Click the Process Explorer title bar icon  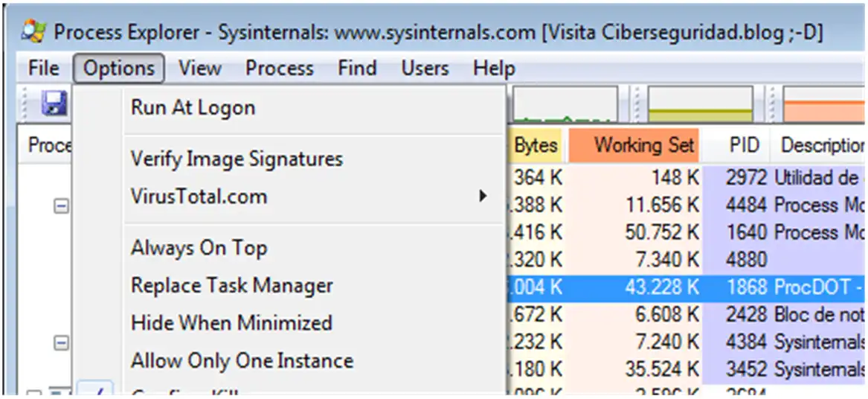(33, 31)
